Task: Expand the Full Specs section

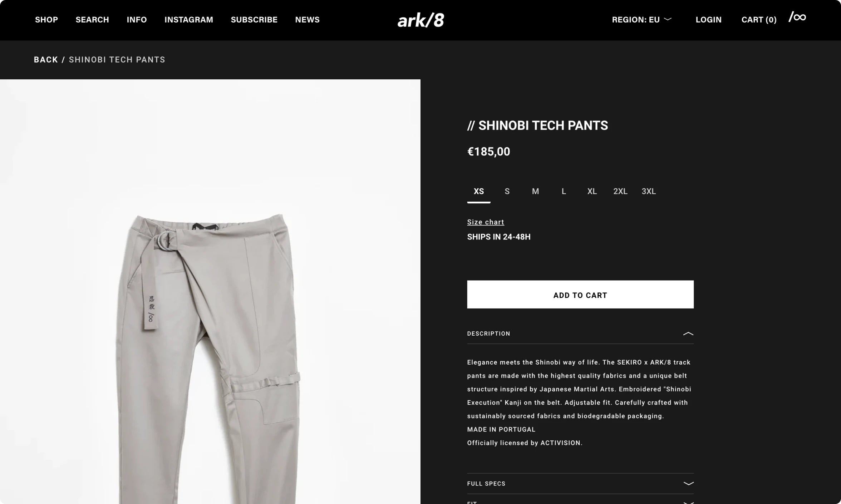Action: tap(580, 484)
